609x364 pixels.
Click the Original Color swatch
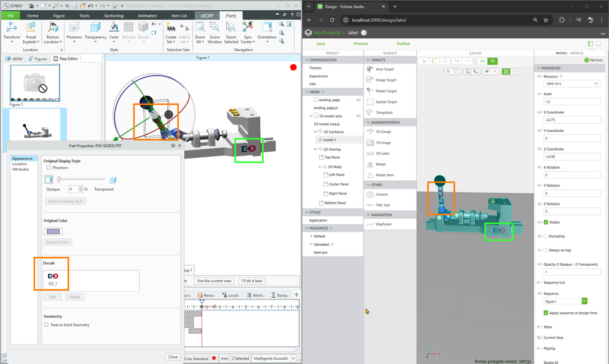tap(52, 231)
